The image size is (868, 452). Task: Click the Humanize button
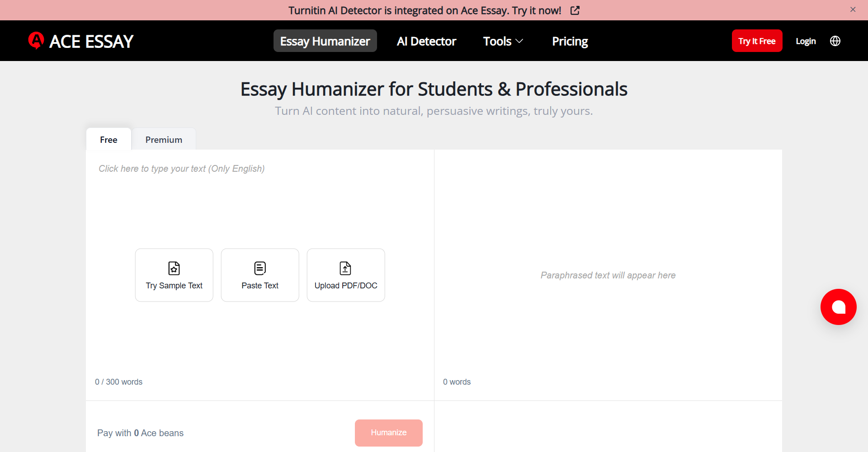pos(389,433)
